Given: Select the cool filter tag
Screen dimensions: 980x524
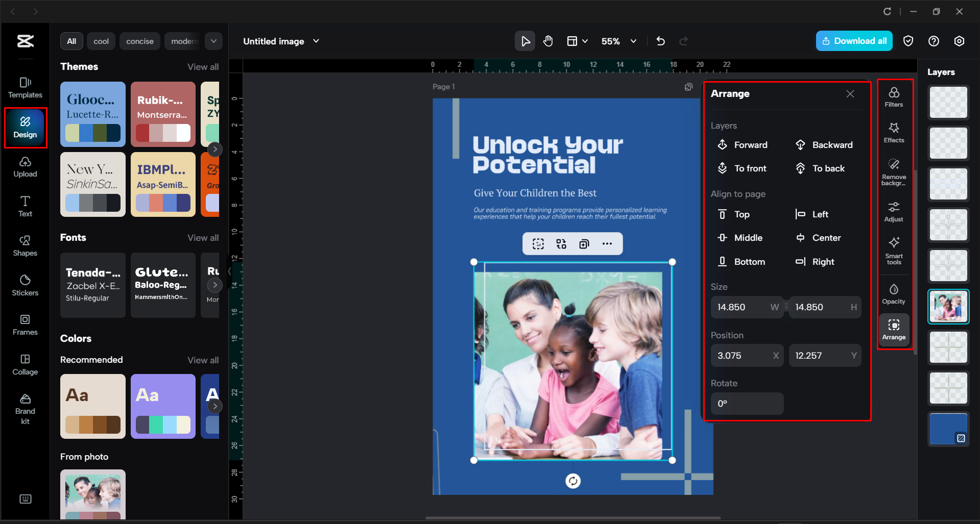Looking at the screenshot, I should (101, 41).
